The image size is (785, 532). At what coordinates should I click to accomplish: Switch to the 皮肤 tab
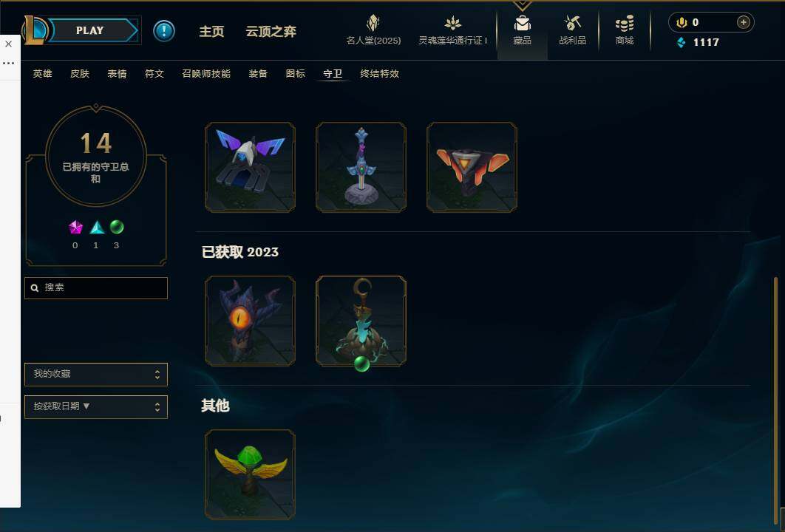80,74
